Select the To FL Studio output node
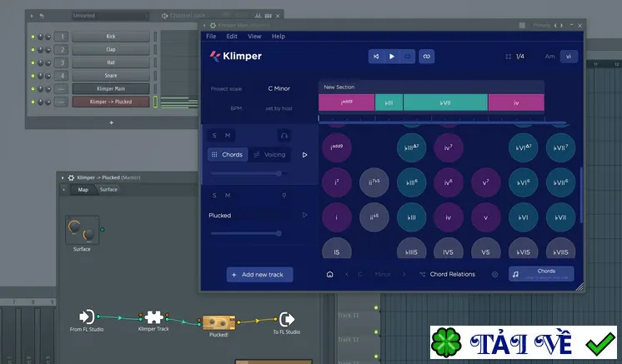This screenshot has width=622, height=364. point(287,319)
